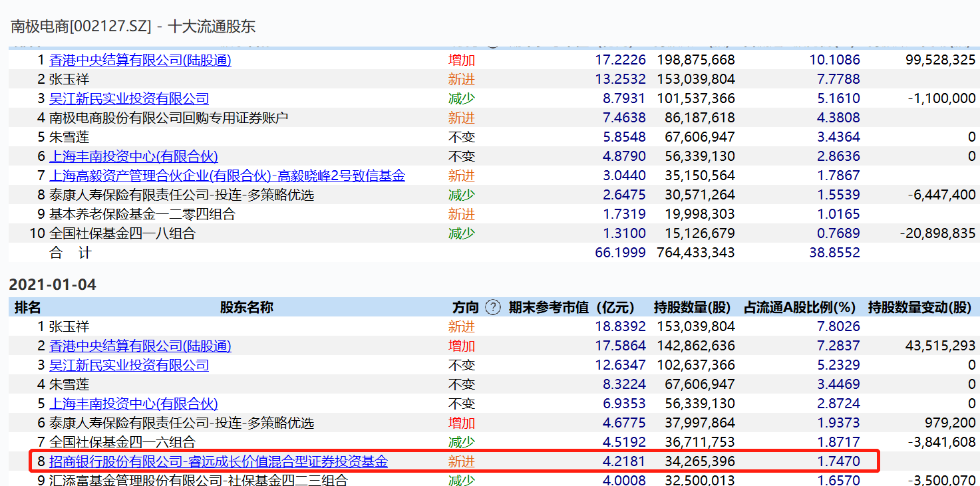
Task: Click the 占流通A股比例(%) column header
Action: pos(800,307)
